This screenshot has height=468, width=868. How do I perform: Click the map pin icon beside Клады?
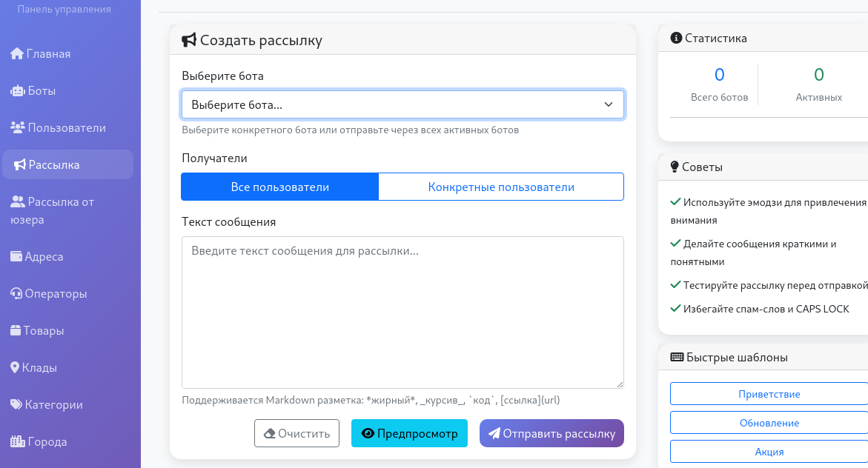pos(15,368)
